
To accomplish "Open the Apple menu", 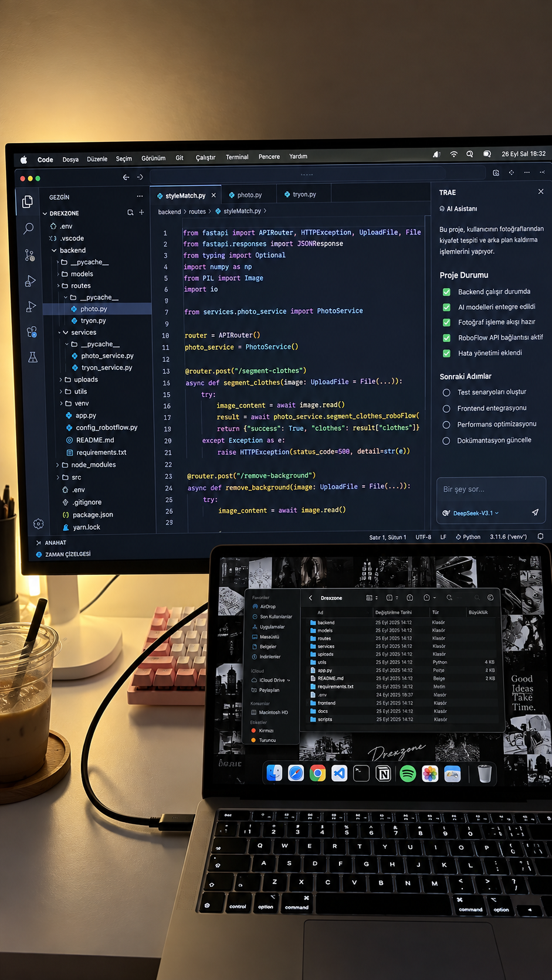I will coord(24,159).
